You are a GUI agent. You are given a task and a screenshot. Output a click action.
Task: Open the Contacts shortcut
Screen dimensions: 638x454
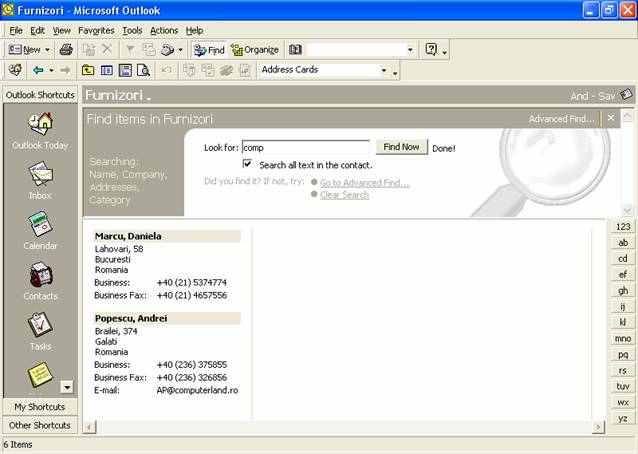(x=40, y=281)
